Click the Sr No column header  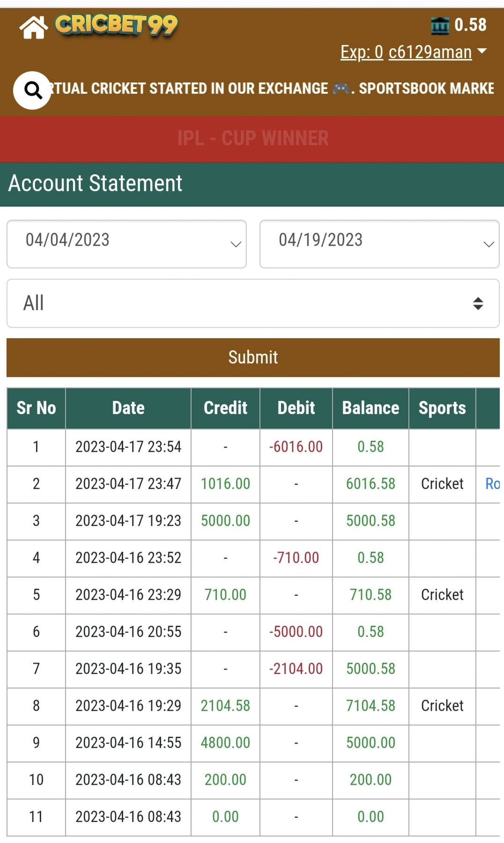[36, 408]
